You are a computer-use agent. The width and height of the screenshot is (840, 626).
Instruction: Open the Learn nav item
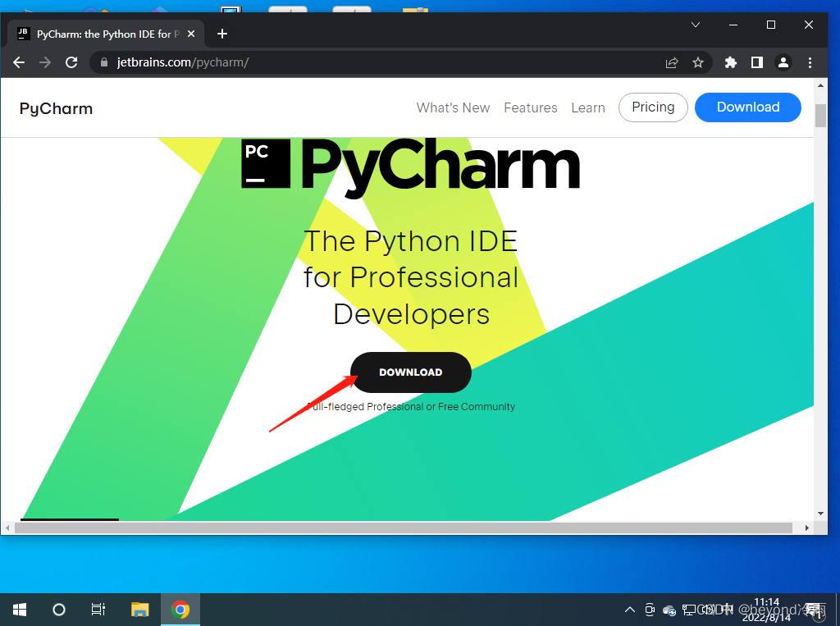(x=587, y=107)
